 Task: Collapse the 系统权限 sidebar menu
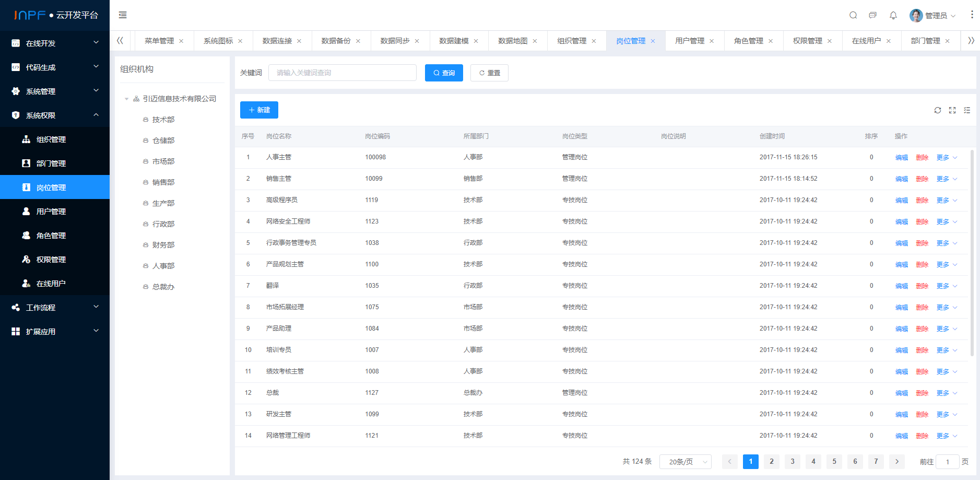55,115
